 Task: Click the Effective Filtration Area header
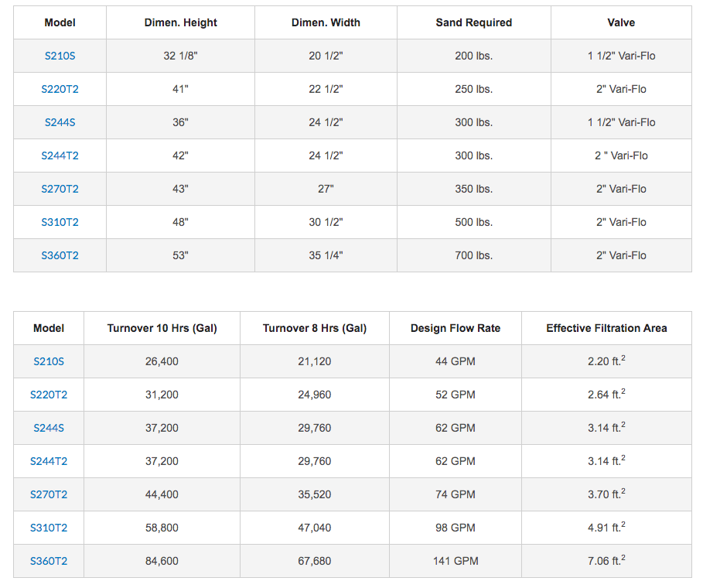coord(606,328)
